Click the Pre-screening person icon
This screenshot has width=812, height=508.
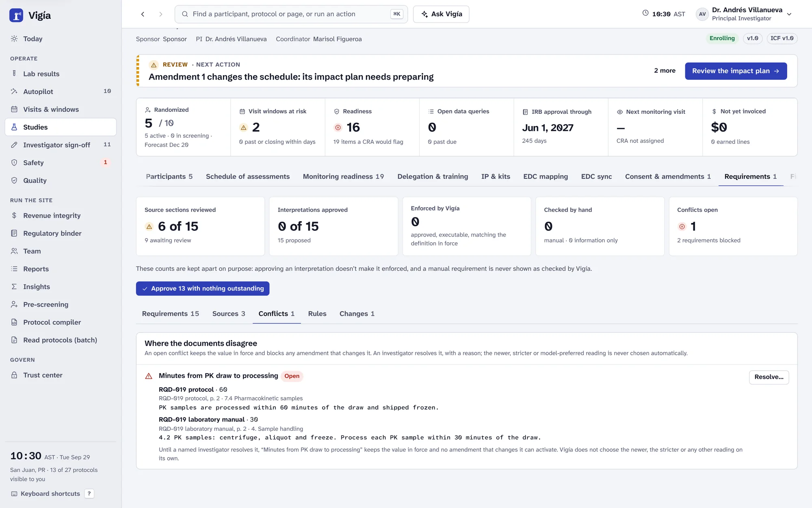tap(14, 304)
